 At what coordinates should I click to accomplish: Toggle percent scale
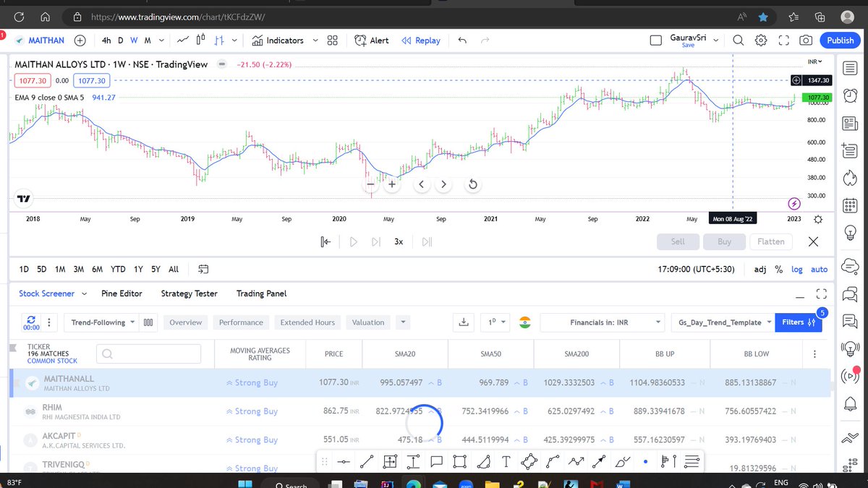pos(778,269)
